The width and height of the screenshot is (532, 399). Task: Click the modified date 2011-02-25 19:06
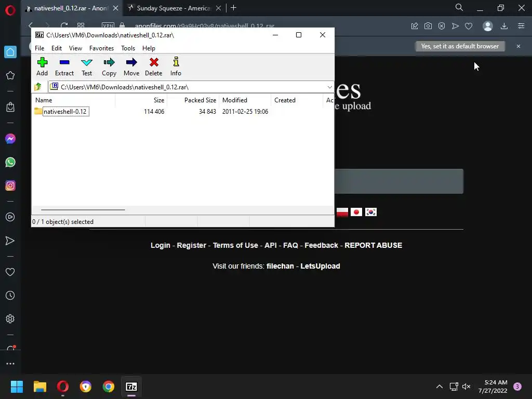point(245,111)
